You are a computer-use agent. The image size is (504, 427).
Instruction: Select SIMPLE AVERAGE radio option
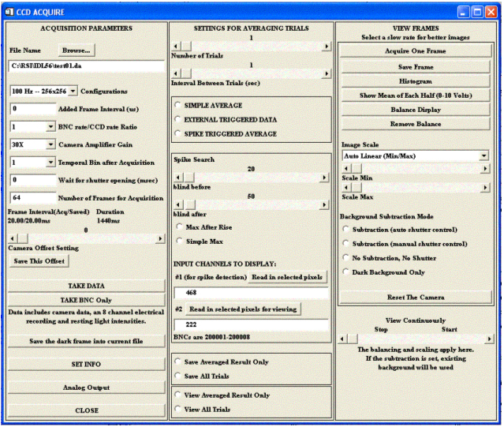(x=178, y=106)
